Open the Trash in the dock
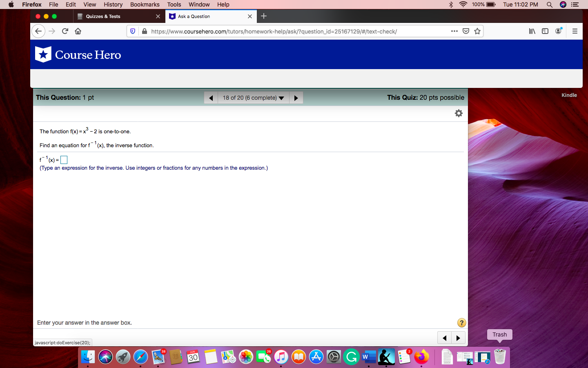Image resolution: width=588 pixels, height=368 pixels. [x=500, y=357]
